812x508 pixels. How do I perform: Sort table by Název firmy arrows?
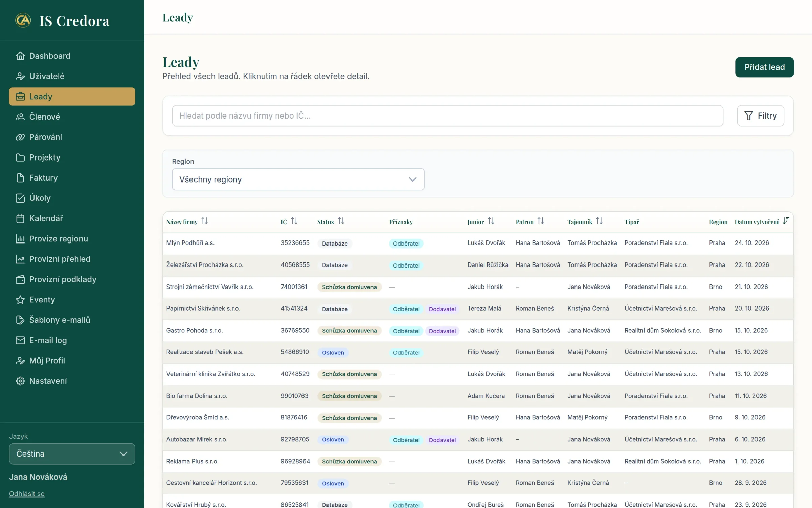point(204,221)
